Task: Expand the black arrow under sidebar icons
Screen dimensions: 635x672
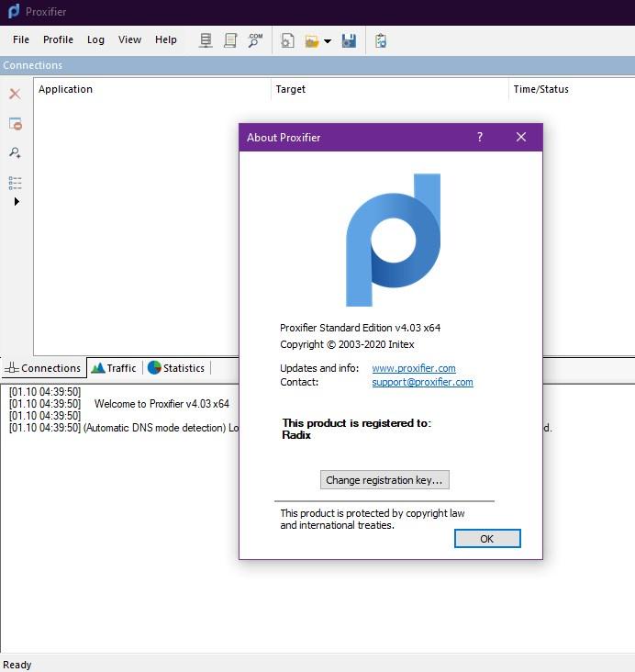Action: pos(17,201)
